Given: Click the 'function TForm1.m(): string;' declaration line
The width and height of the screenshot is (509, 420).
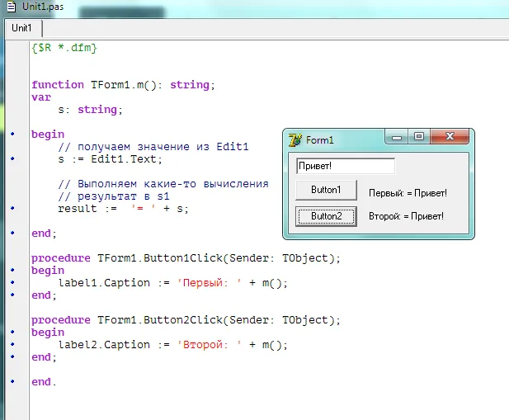Looking at the screenshot, I should pos(123,85).
